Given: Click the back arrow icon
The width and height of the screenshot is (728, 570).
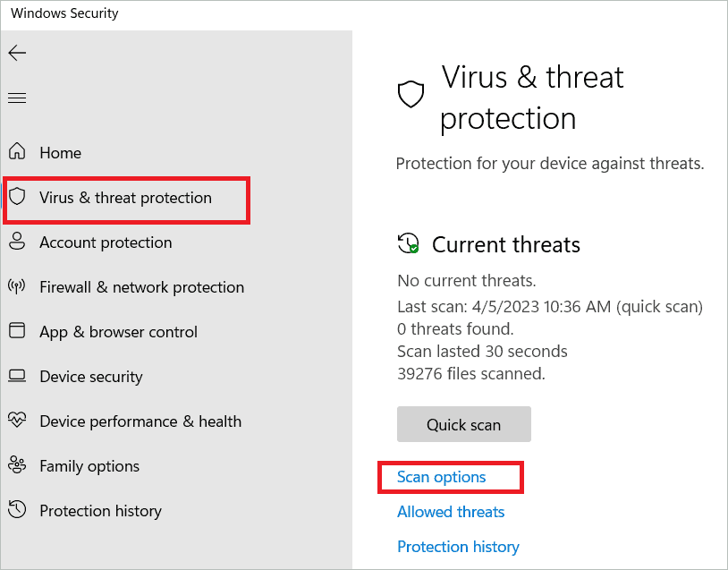Looking at the screenshot, I should [17, 53].
